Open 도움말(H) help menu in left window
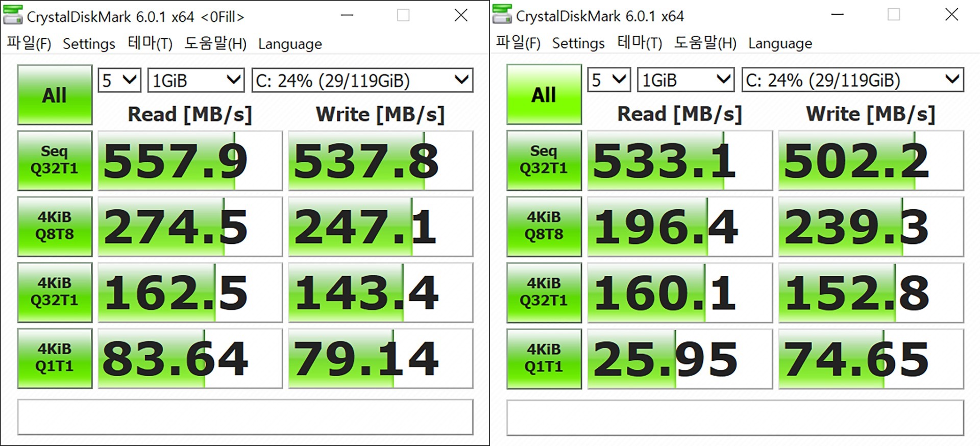This screenshot has height=446, width=980. pyautogui.click(x=215, y=43)
